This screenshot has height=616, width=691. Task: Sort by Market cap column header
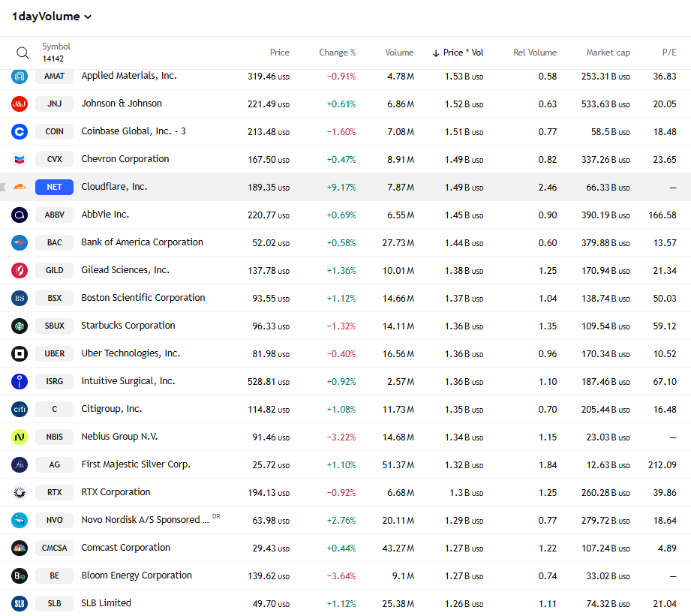pos(608,53)
